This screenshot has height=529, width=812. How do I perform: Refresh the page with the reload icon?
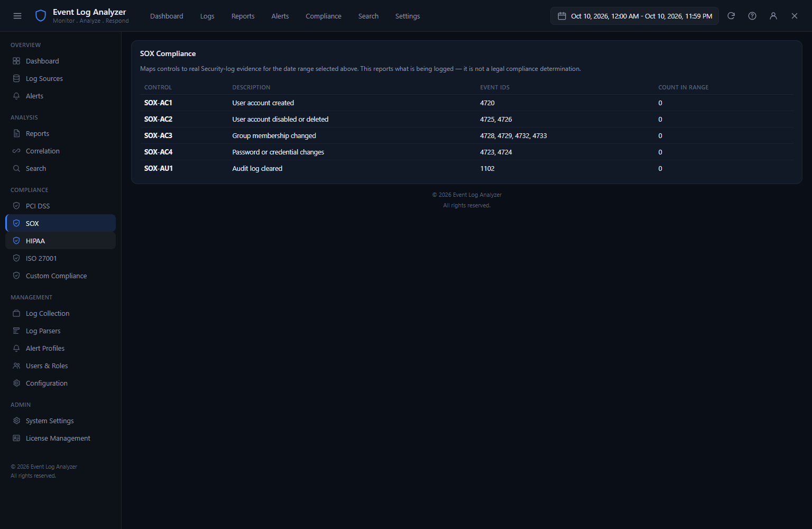pos(731,16)
